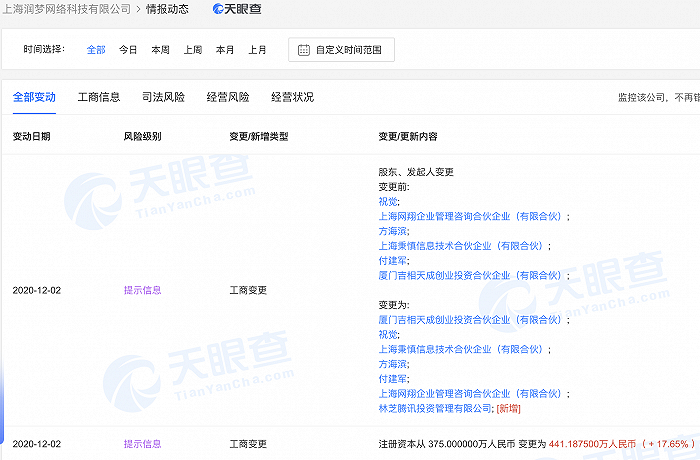
Task: Open 付建军 link under 变更为
Action: pos(393,379)
